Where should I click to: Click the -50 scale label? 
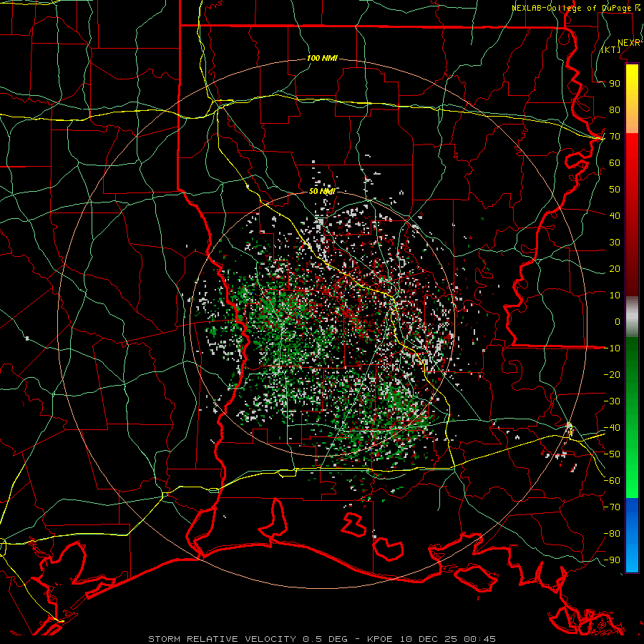612,454
